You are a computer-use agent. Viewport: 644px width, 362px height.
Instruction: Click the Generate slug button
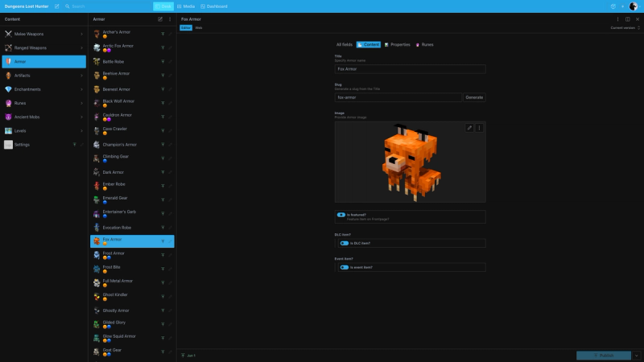(474, 97)
